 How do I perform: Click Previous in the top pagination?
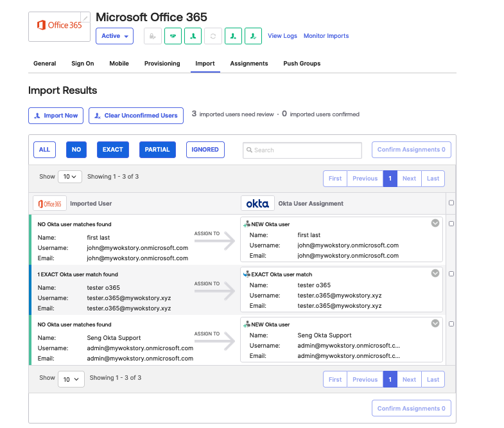pos(365,179)
